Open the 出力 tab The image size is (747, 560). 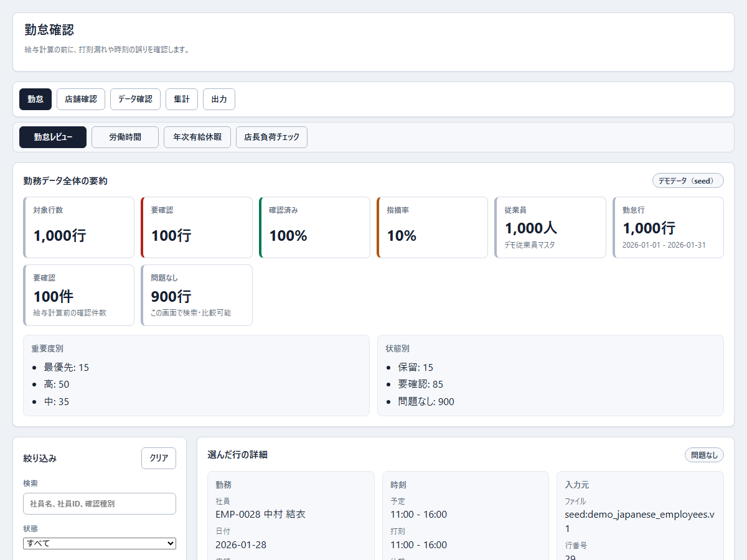(x=219, y=99)
